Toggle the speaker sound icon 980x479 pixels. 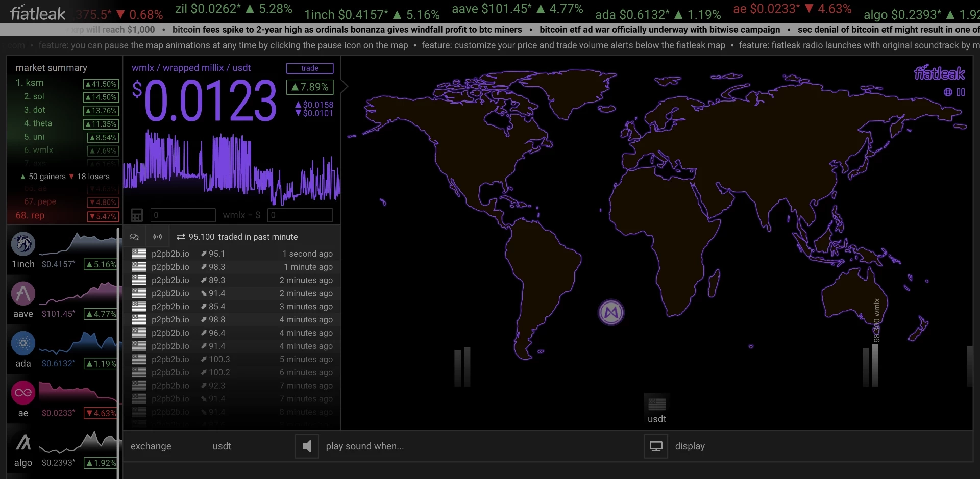click(x=307, y=446)
